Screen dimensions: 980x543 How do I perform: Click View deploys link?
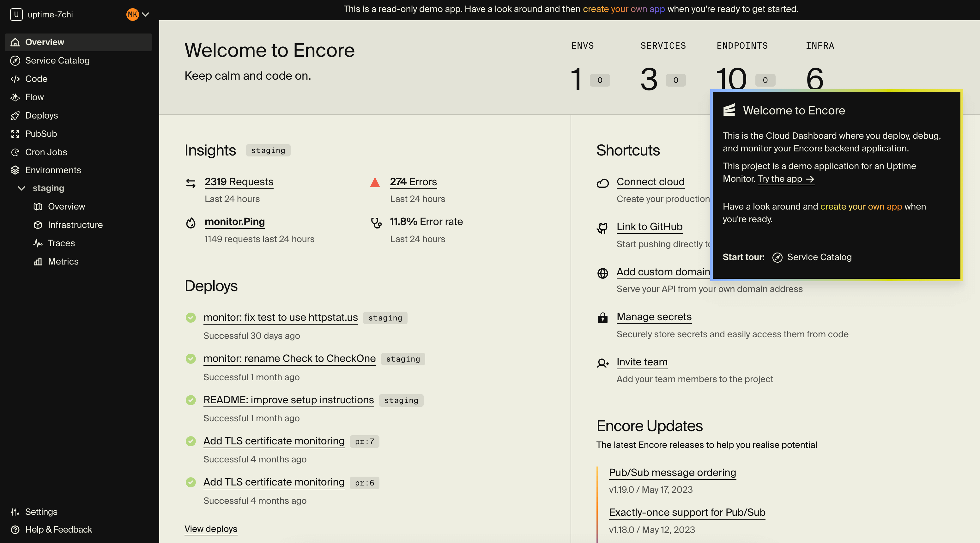coord(211,529)
